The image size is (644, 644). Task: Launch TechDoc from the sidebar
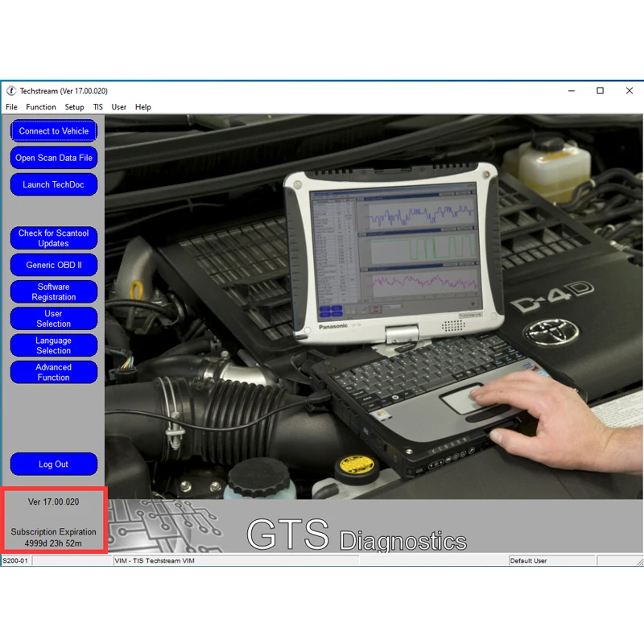(54, 184)
